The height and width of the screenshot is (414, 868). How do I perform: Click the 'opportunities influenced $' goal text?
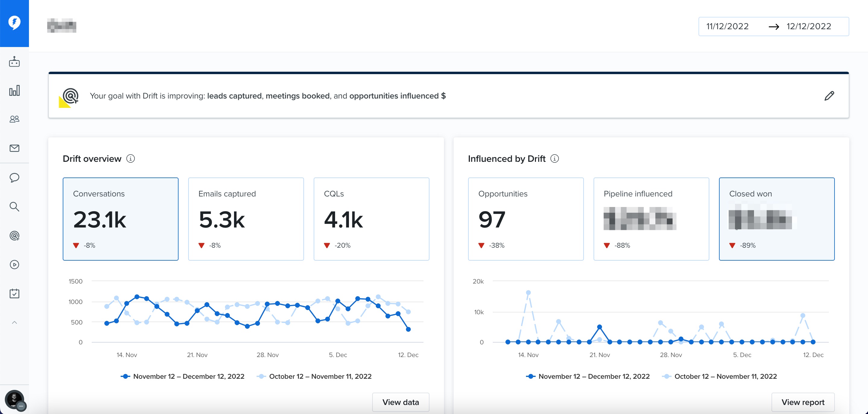point(398,96)
